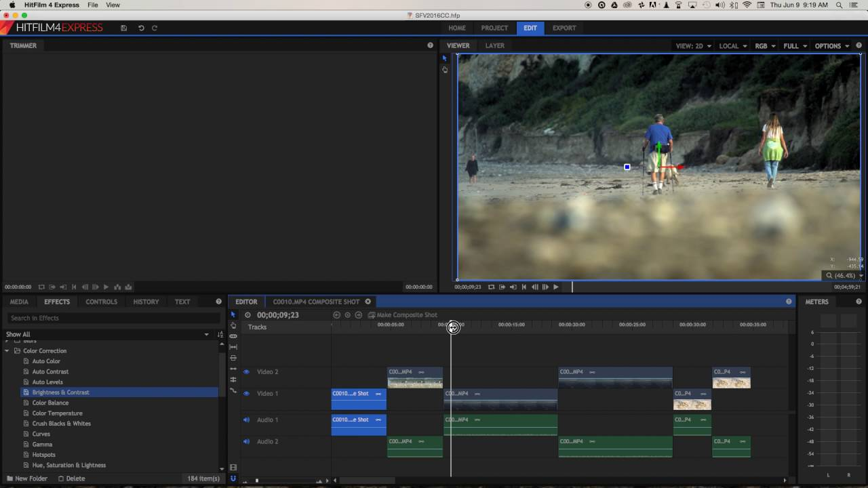Step forward one frame using the next-frame icon
The image size is (868, 488).
click(545, 287)
